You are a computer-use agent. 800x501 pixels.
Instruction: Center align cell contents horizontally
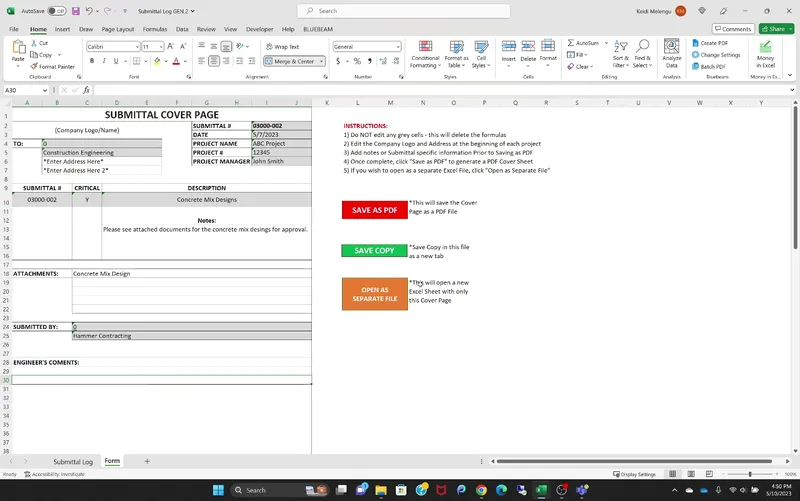click(214, 61)
